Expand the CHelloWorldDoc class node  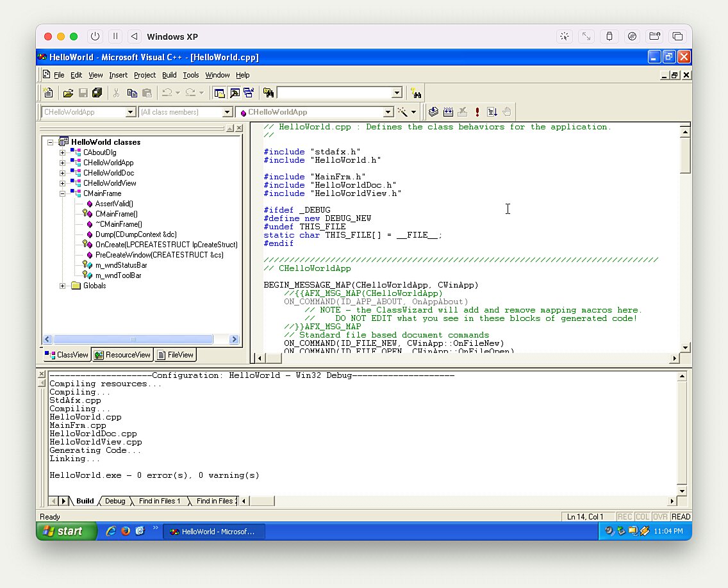[63, 173]
